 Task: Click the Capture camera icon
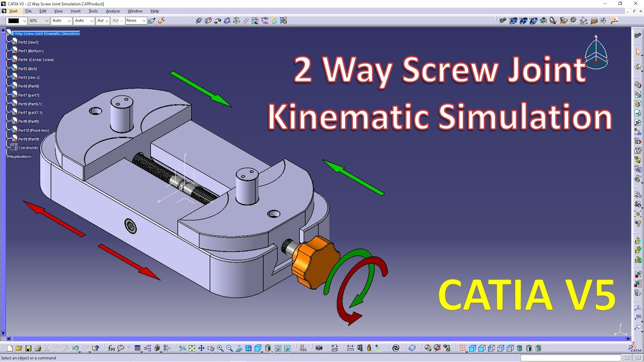[x=318, y=348]
